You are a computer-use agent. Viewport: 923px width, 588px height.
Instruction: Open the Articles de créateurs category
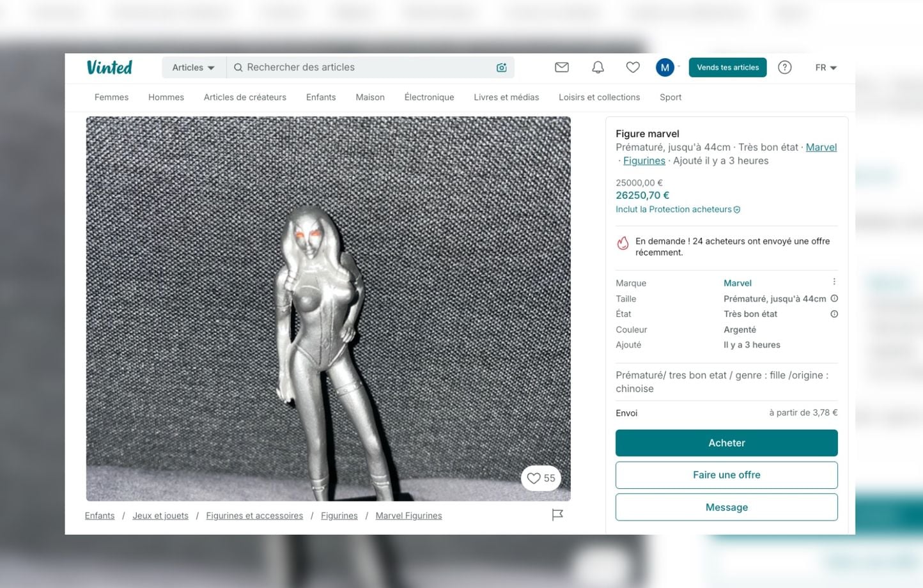pyautogui.click(x=245, y=97)
